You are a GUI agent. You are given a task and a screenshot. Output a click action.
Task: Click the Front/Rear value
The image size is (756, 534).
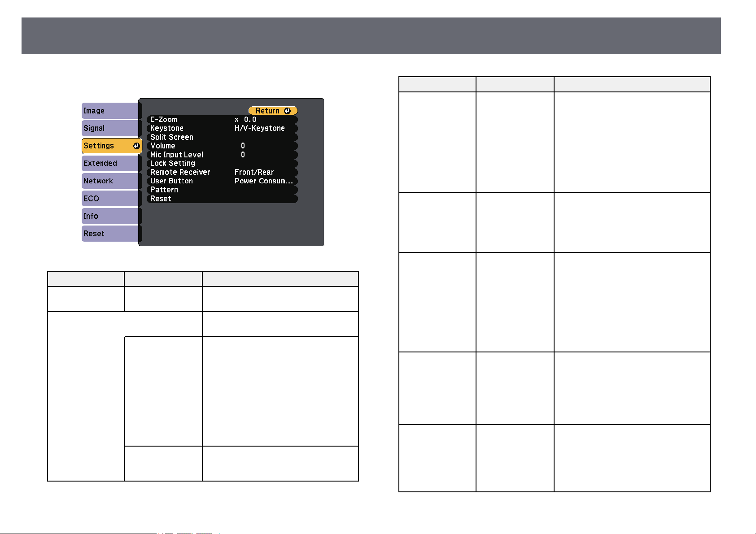(254, 172)
